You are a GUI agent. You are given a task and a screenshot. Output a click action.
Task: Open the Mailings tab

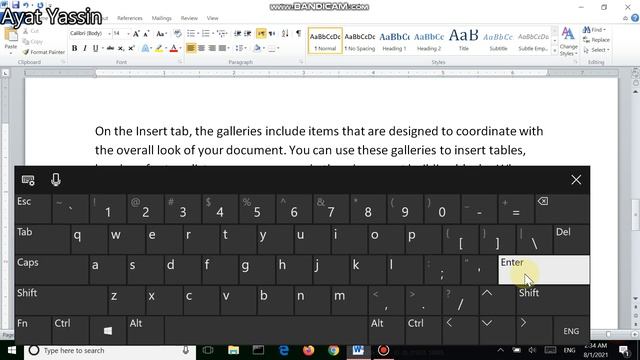(162, 18)
